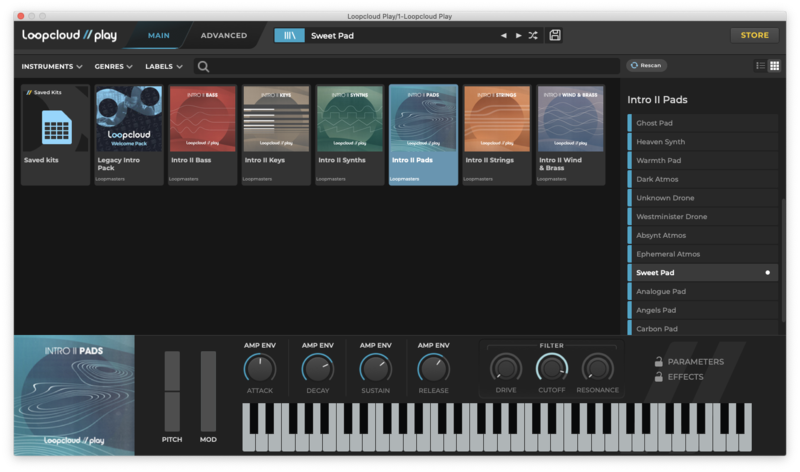800x472 pixels.
Task: Go to the next preset
Action: [x=518, y=36]
